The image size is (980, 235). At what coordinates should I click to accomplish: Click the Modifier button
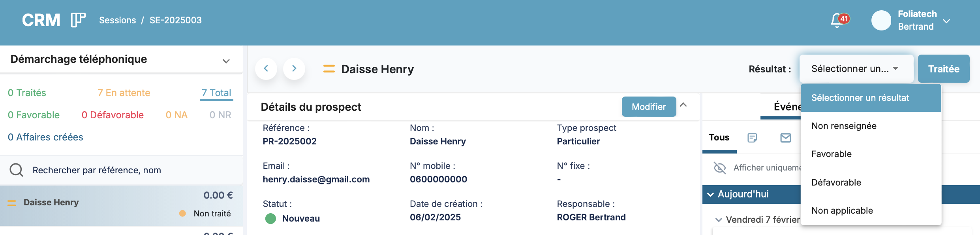(x=648, y=107)
